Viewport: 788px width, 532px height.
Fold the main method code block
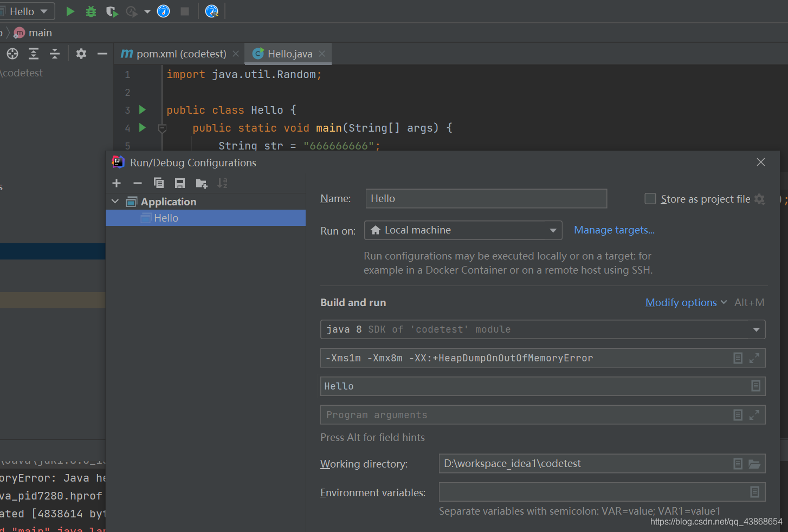point(162,128)
